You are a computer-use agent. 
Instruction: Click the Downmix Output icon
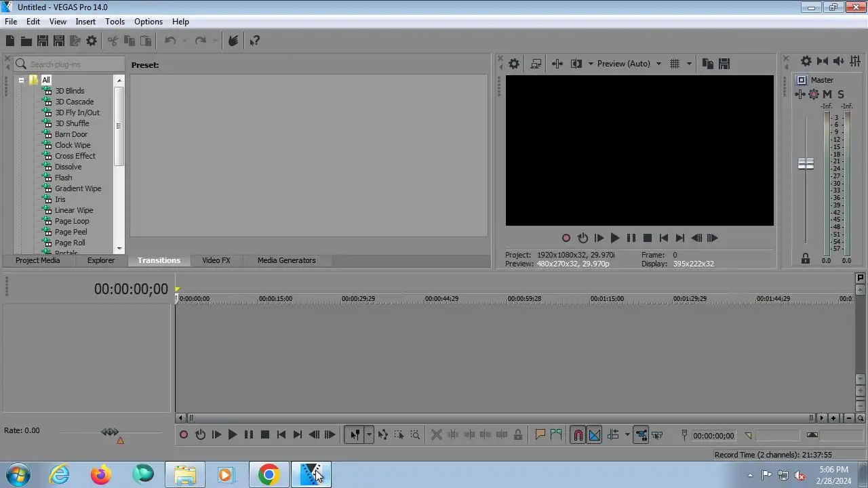click(823, 61)
